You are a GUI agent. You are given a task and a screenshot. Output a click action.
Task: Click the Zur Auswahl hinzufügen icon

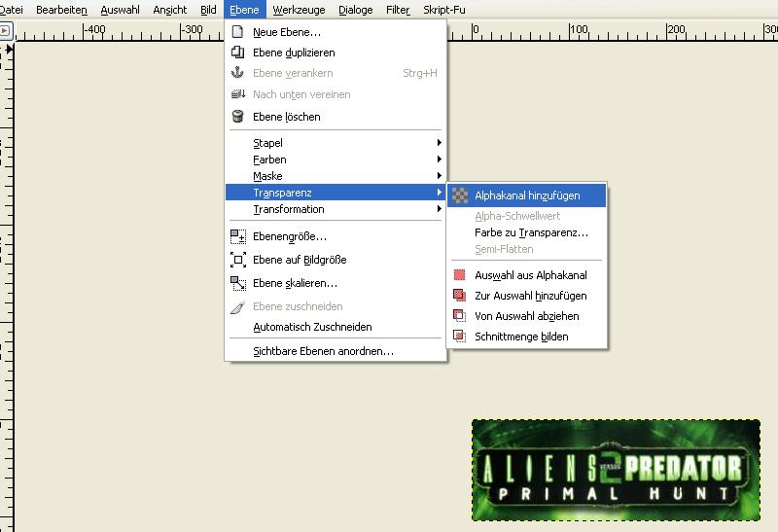(460, 296)
